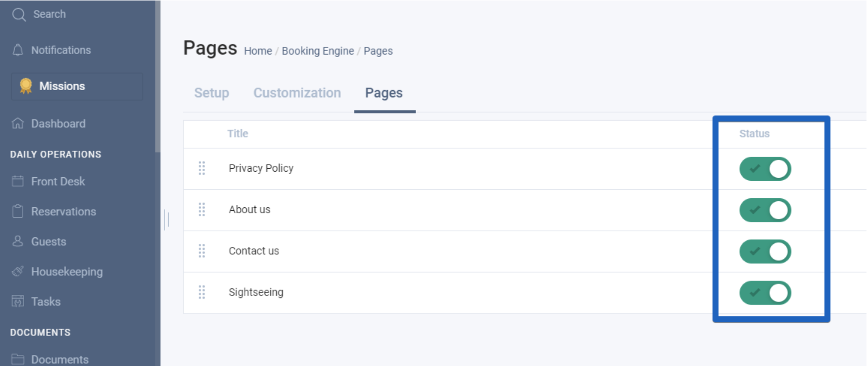The width and height of the screenshot is (868, 366).
Task: Click the DAILY OPERATIONS section heading
Action: point(56,154)
